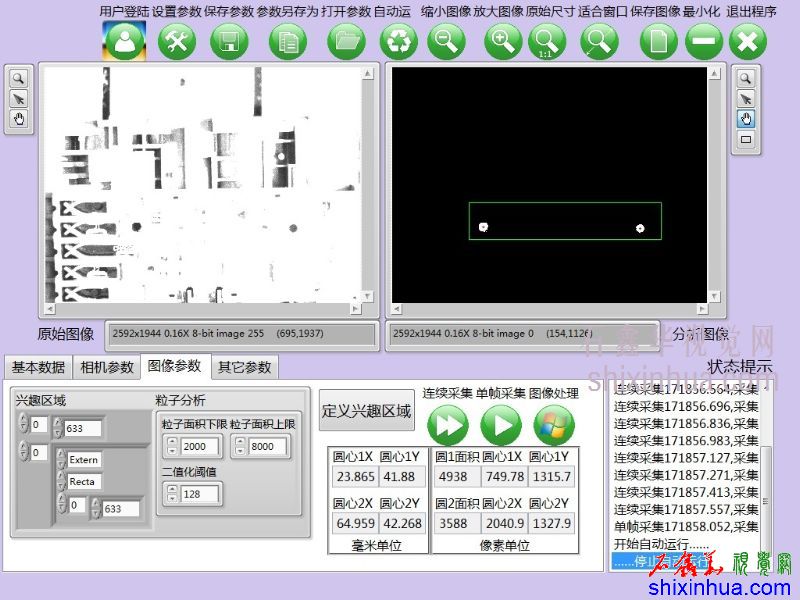The image size is (800, 600).
Task: Adjust 粒子面积下限 stepper arrows
Action: 172,446
